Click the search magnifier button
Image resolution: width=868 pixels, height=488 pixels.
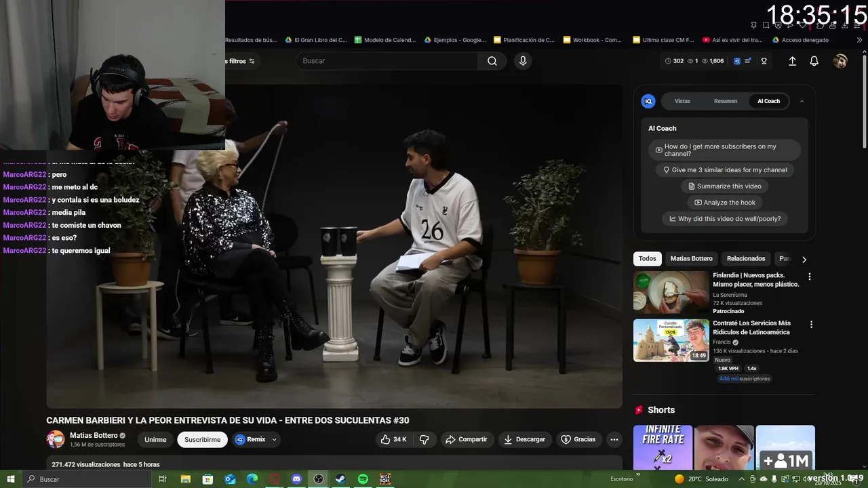coord(492,61)
